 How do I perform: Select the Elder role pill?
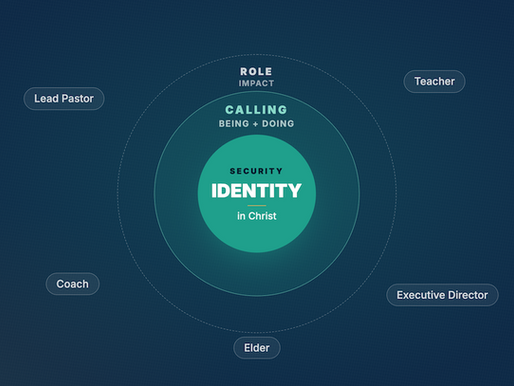[x=257, y=348]
